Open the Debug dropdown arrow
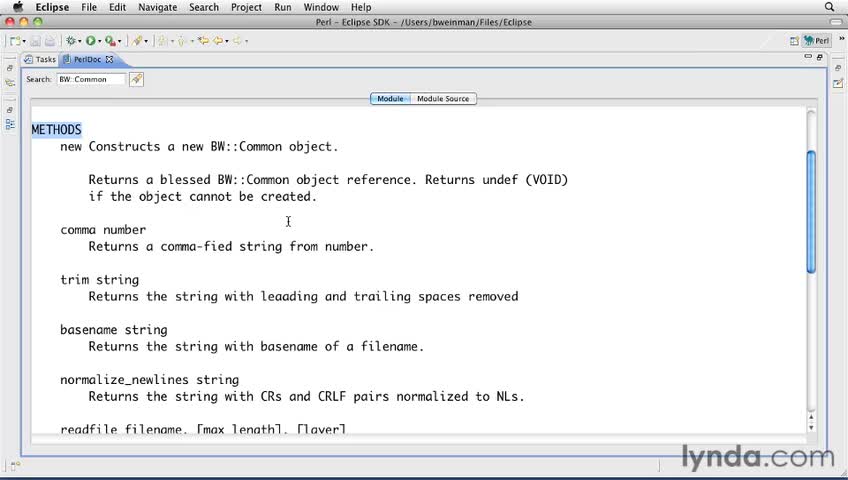 [80, 41]
